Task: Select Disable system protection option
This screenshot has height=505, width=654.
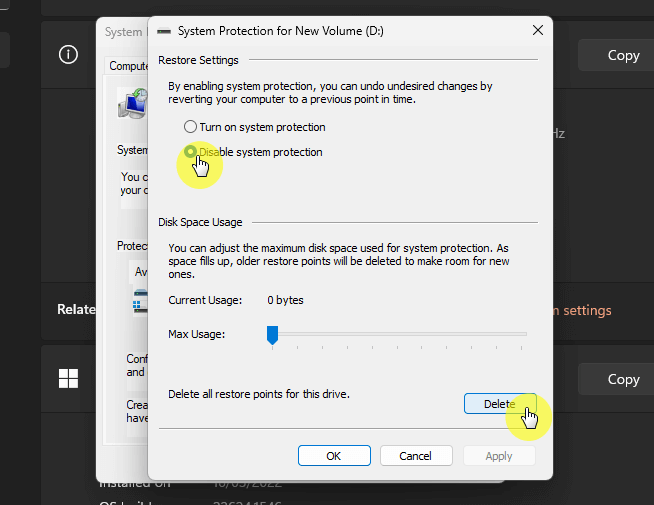Action: pyautogui.click(x=253, y=152)
